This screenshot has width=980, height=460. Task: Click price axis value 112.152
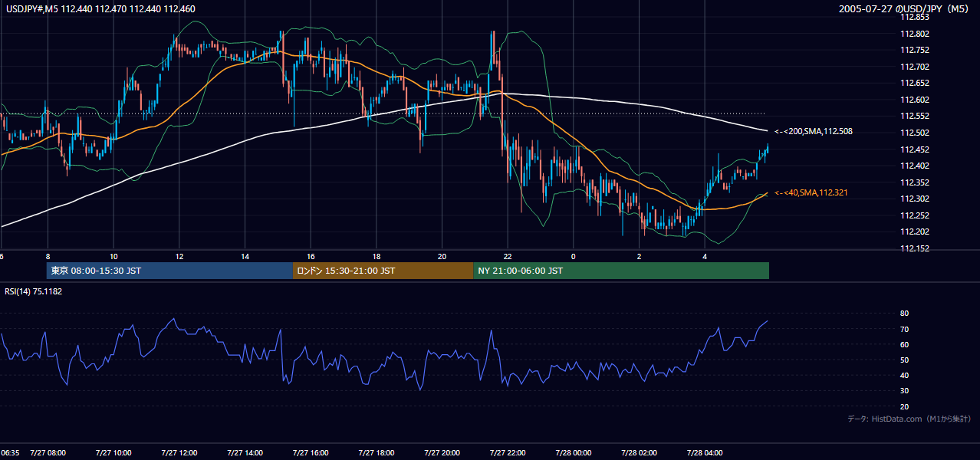[x=916, y=248]
